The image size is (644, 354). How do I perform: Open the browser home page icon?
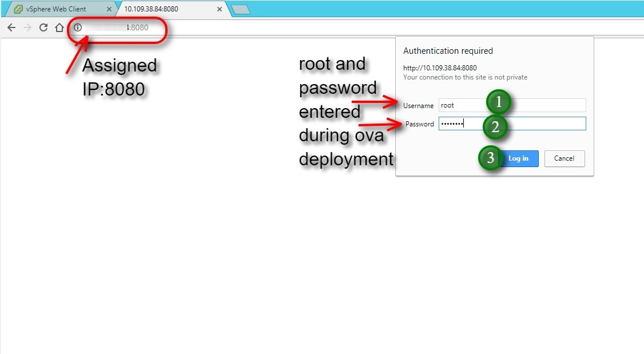59,27
